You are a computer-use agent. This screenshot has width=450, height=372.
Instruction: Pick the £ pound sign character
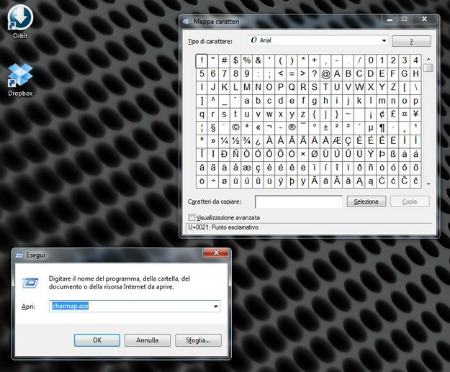393,114
